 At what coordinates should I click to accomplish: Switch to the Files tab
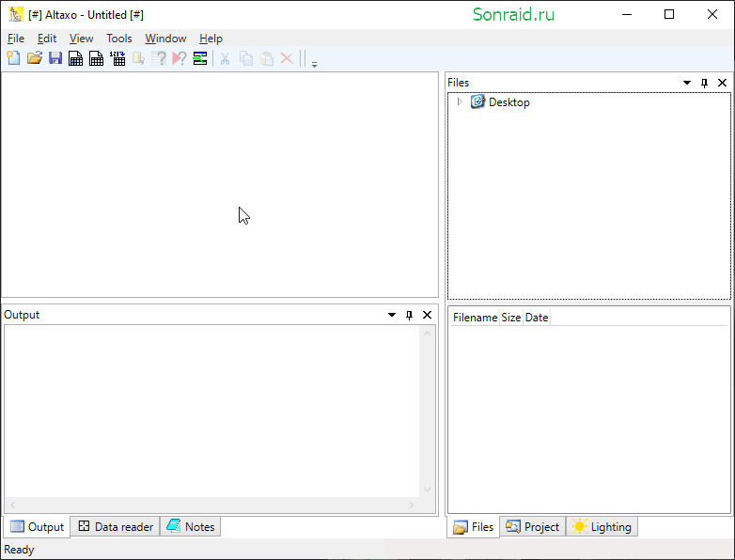(474, 527)
